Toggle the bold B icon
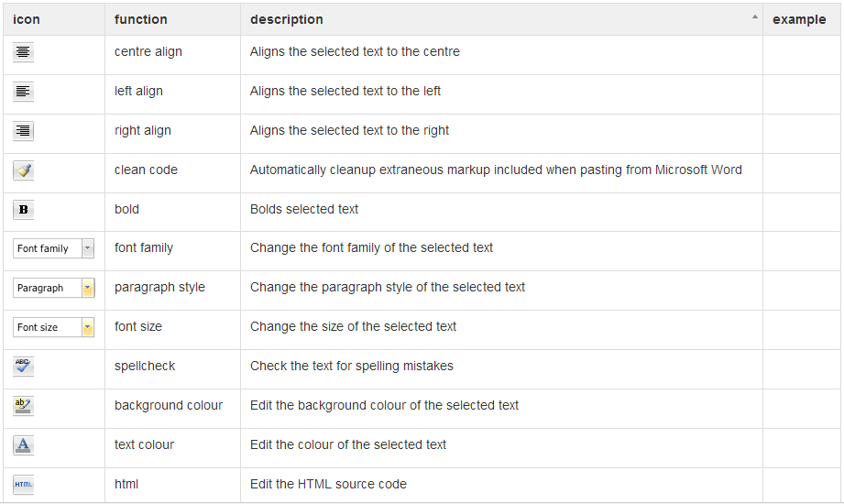The width and height of the screenshot is (844, 504). click(x=24, y=210)
